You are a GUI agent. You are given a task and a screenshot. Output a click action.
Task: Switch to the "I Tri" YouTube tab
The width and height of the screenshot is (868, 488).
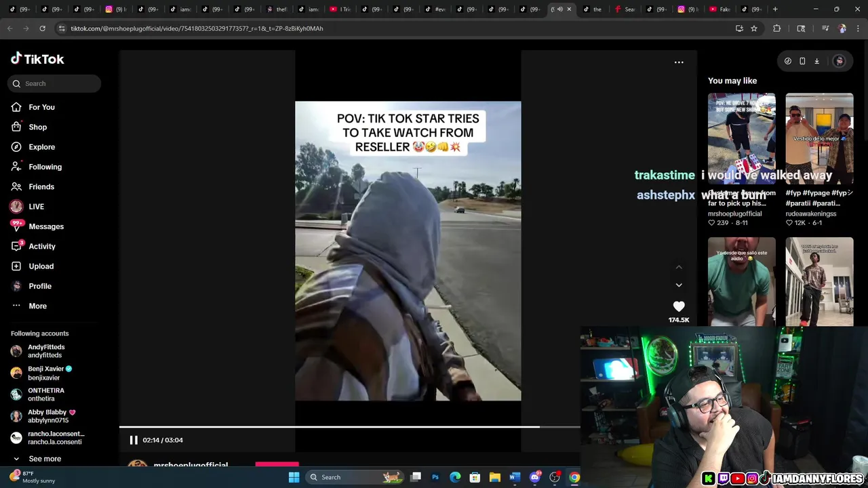(341, 9)
